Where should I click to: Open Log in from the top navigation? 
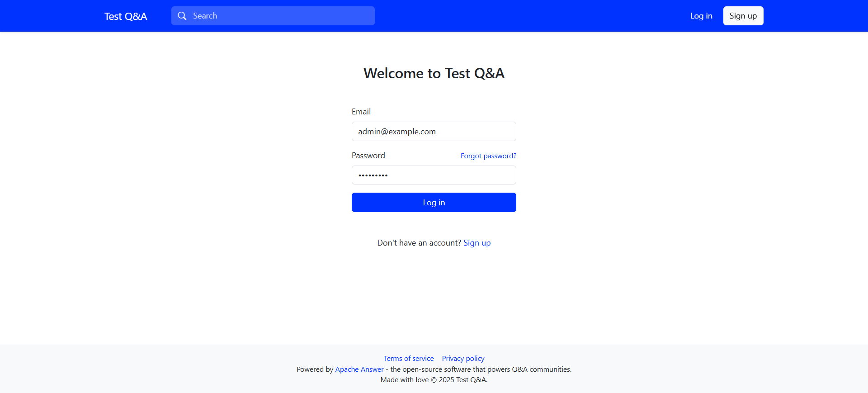pyautogui.click(x=701, y=16)
